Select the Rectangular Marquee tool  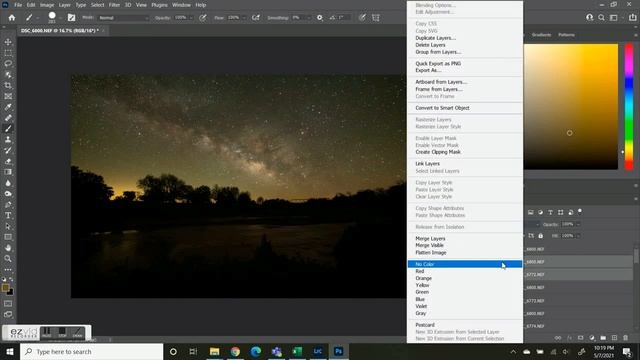tap(8, 53)
